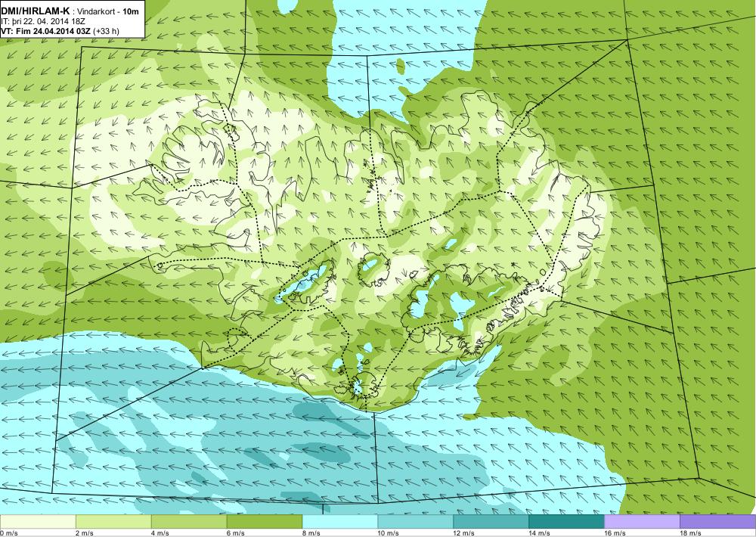756x537 pixels.
Task: Click the 6–8 m/s dark green swatch
Action: [264, 522]
